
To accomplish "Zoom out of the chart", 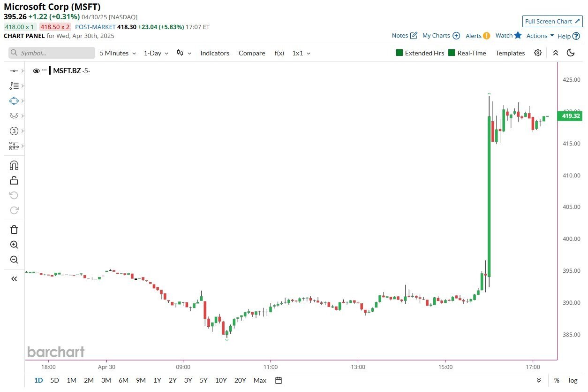I will click(14, 260).
